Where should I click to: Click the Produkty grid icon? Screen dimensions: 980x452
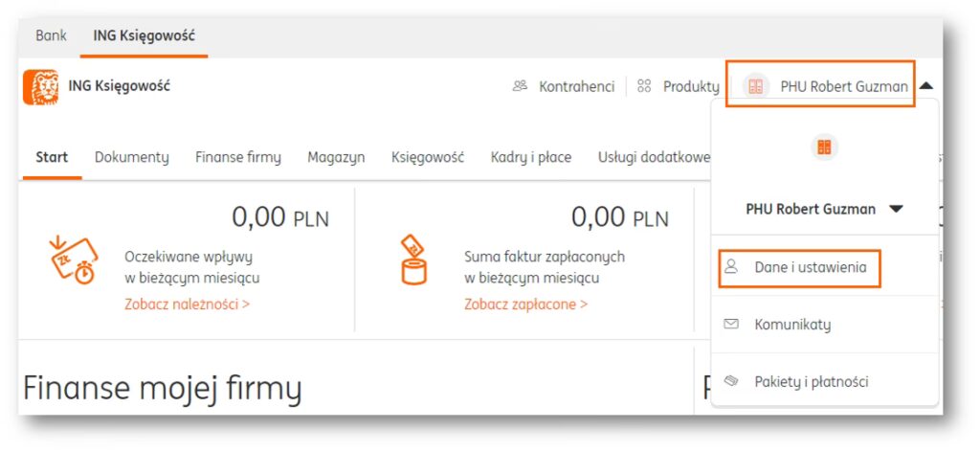pyautogui.click(x=644, y=86)
